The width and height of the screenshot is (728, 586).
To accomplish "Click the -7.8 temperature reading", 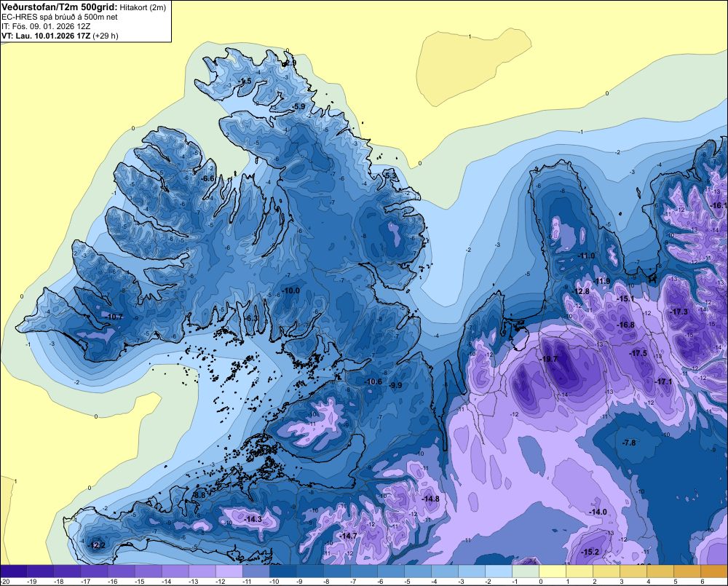I will (x=629, y=443).
